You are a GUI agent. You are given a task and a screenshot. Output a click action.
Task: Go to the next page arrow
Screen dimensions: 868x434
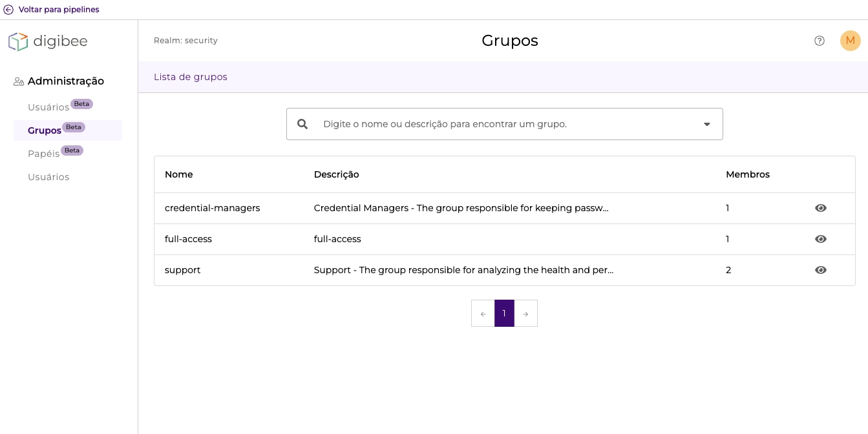pos(526,314)
